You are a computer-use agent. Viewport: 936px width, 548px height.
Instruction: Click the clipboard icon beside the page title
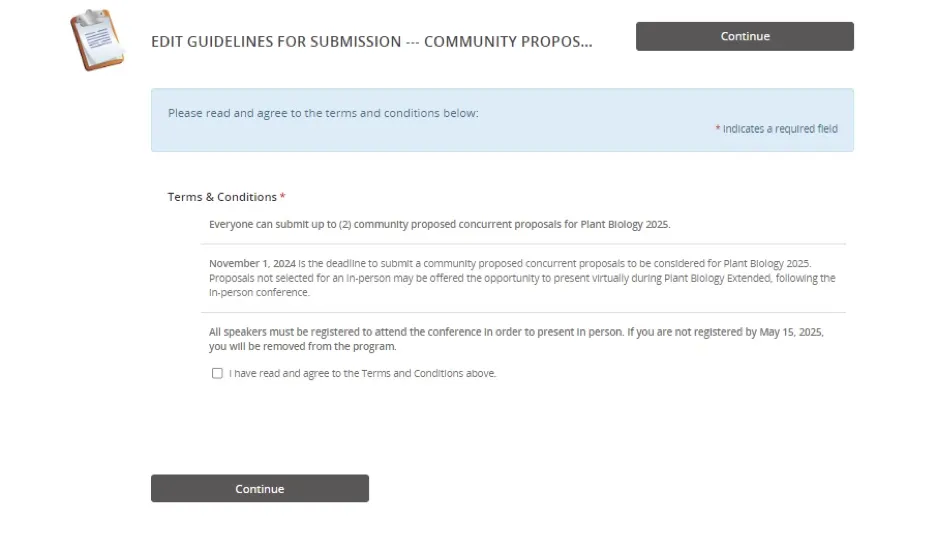click(97, 40)
